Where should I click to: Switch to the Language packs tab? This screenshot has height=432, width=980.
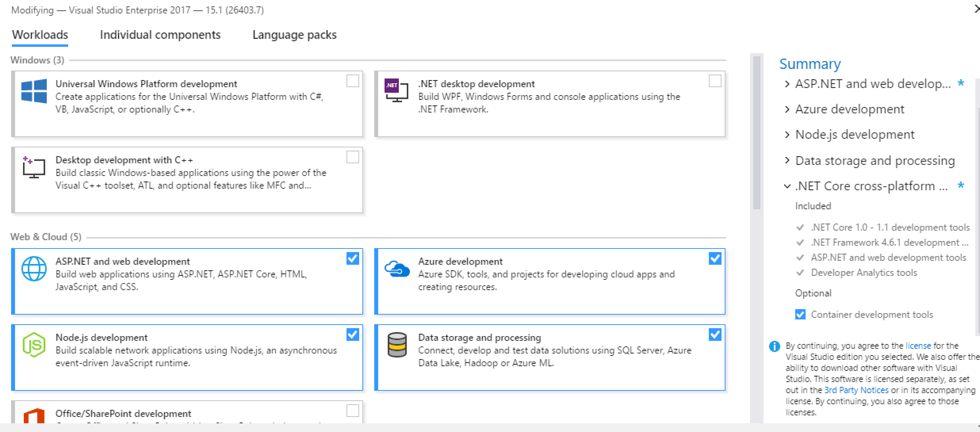pos(294,35)
